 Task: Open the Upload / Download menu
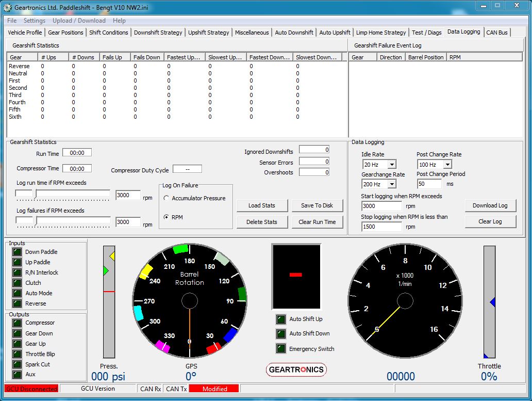point(79,21)
